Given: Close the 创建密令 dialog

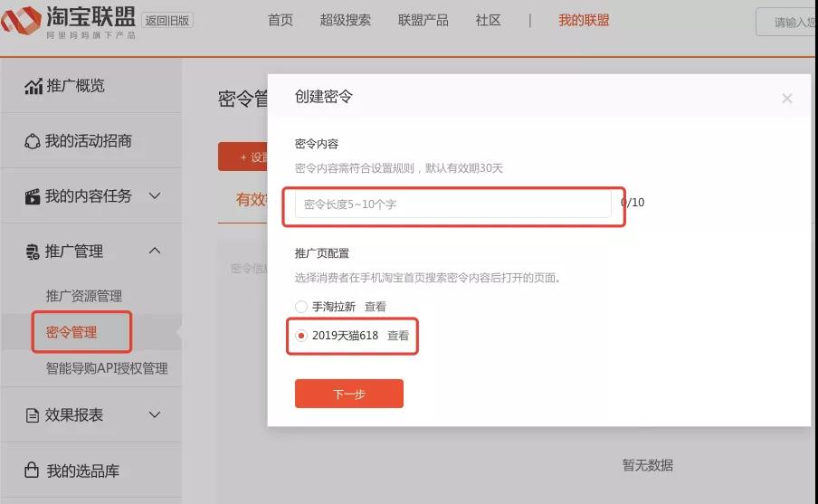Looking at the screenshot, I should (787, 98).
